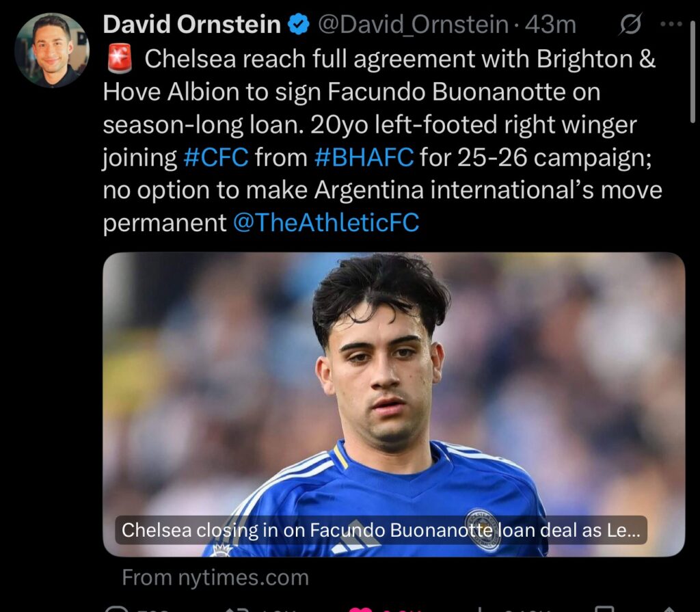
Task: Click the tweet text about Chelsea agreement
Action: click(x=383, y=141)
